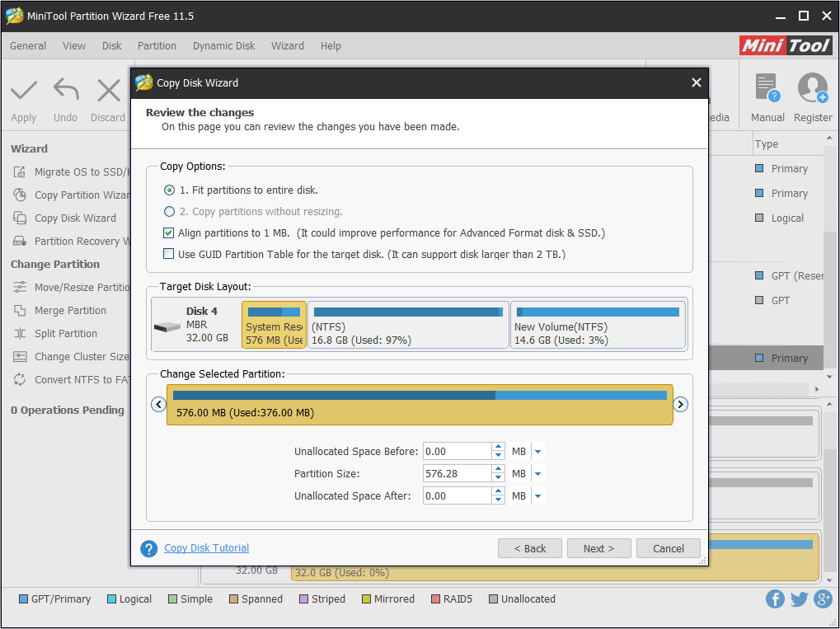
Task: Click the Discard X icon
Action: 109,91
